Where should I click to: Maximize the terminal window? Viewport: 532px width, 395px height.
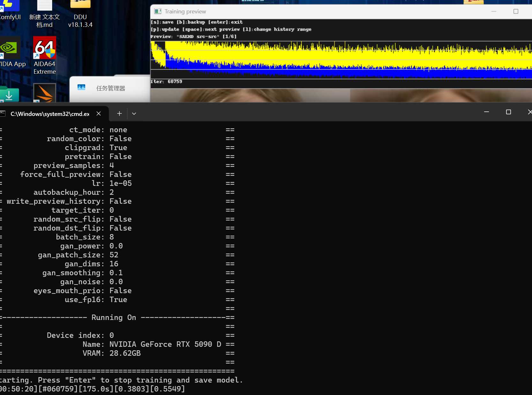pos(508,112)
